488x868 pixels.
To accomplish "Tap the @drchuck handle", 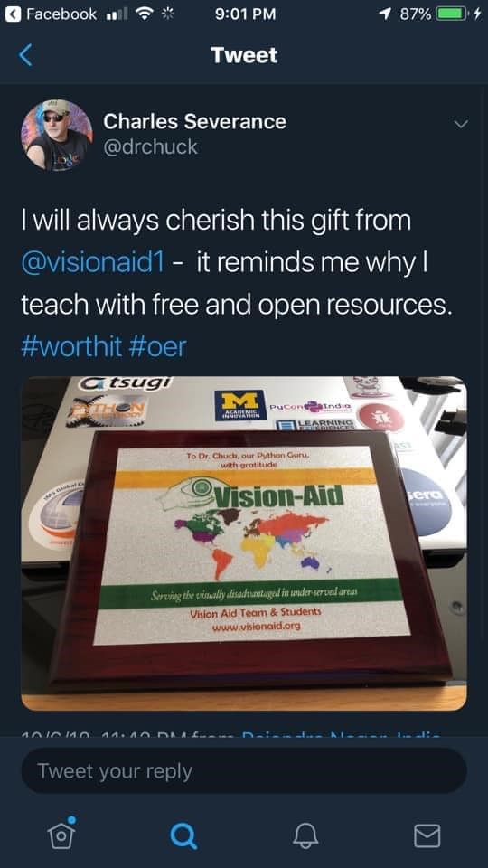I will (x=151, y=146).
